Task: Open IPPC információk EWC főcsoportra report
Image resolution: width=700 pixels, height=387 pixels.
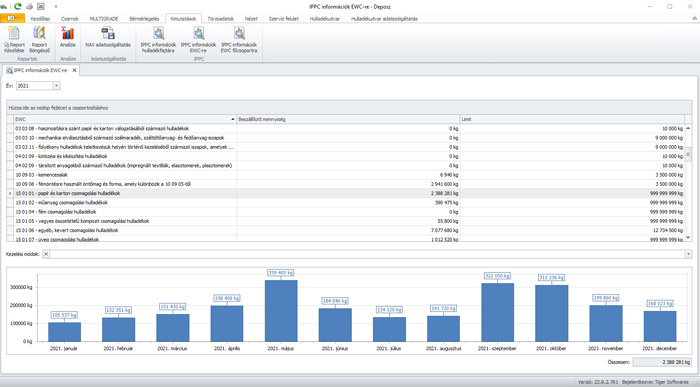Action: point(239,39)
